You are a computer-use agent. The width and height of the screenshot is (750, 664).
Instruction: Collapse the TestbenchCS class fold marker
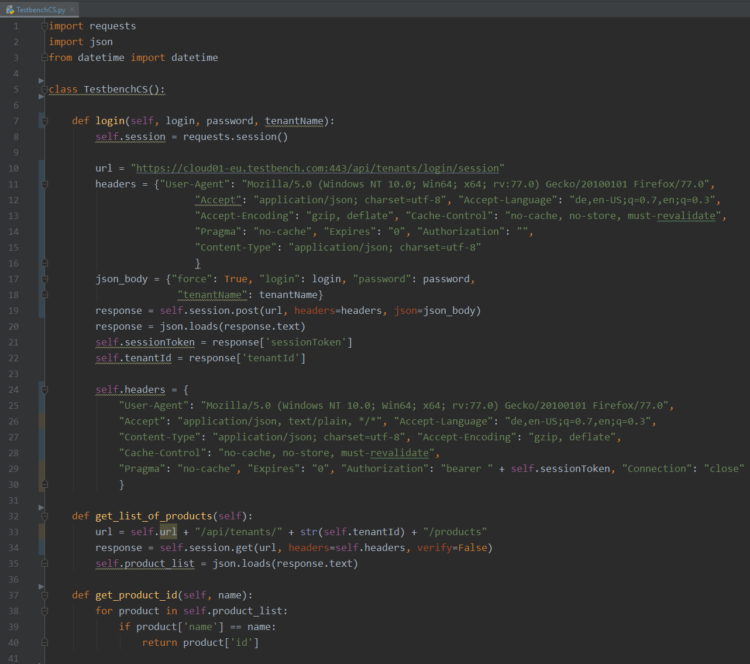tap(44, 89)
